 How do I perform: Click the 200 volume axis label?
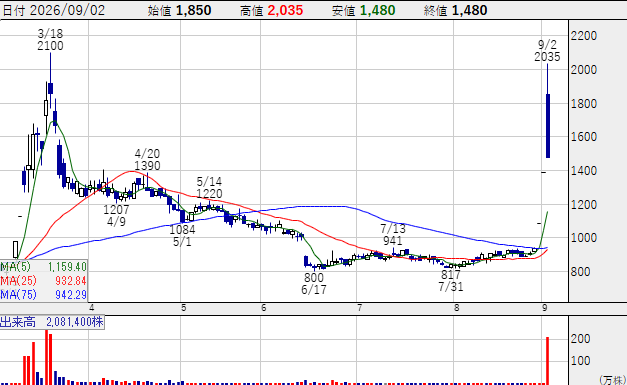pos(581,339)
